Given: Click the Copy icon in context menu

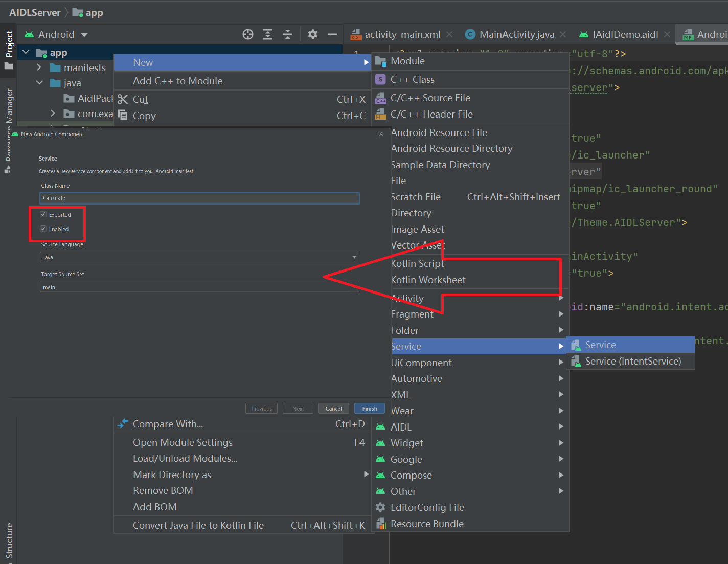Looking at the screenshot, I should pos(123,115).
